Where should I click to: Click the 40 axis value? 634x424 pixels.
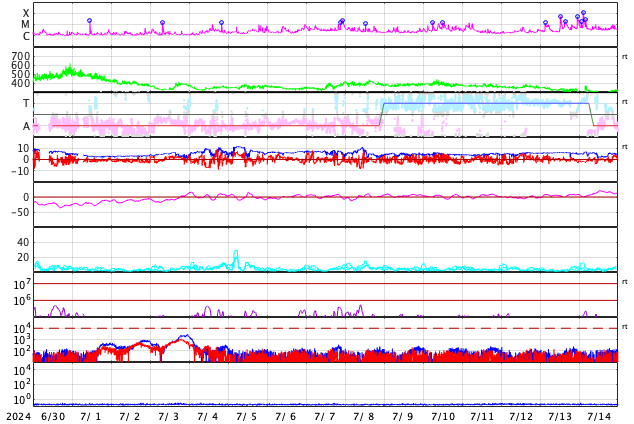click(23, 242)
